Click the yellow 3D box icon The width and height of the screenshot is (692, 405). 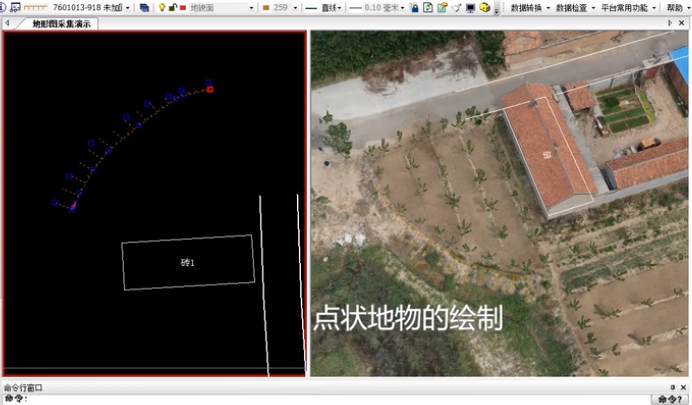(484, 7)
